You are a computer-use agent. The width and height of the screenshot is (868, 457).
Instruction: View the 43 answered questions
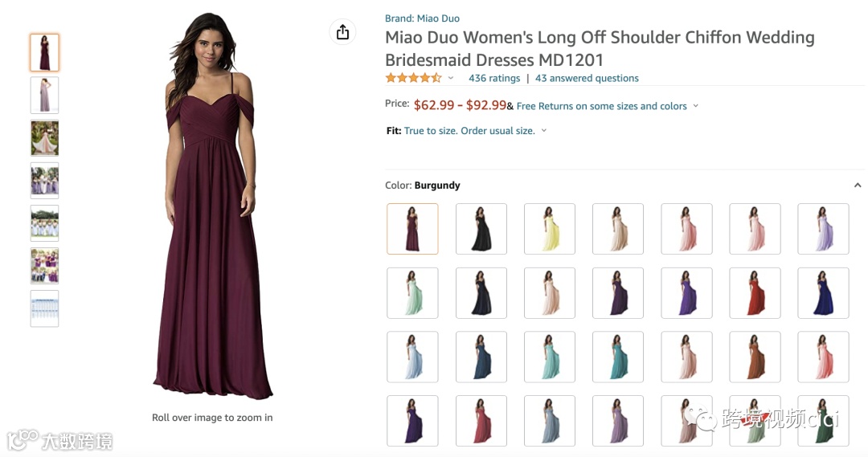(587, 78)
